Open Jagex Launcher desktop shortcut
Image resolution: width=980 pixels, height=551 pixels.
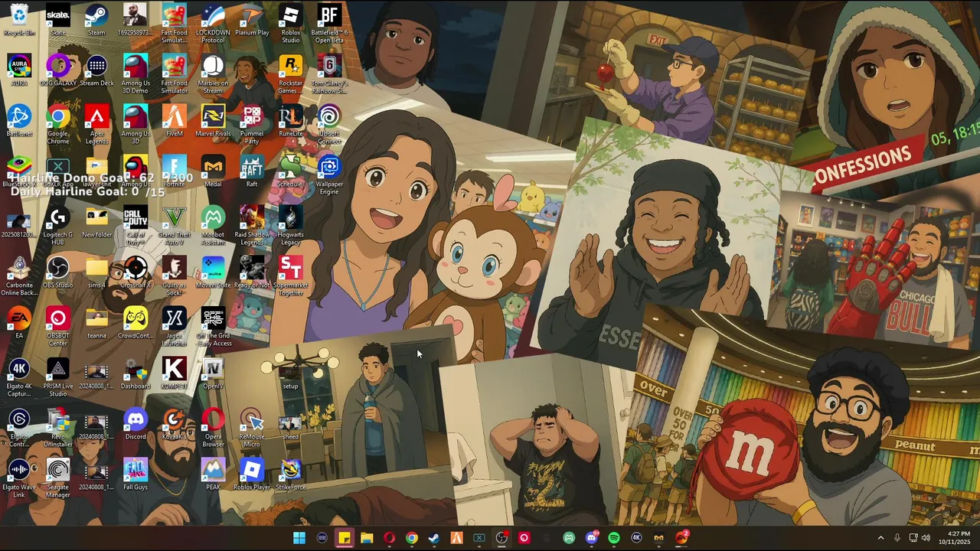tap(175, 327)
